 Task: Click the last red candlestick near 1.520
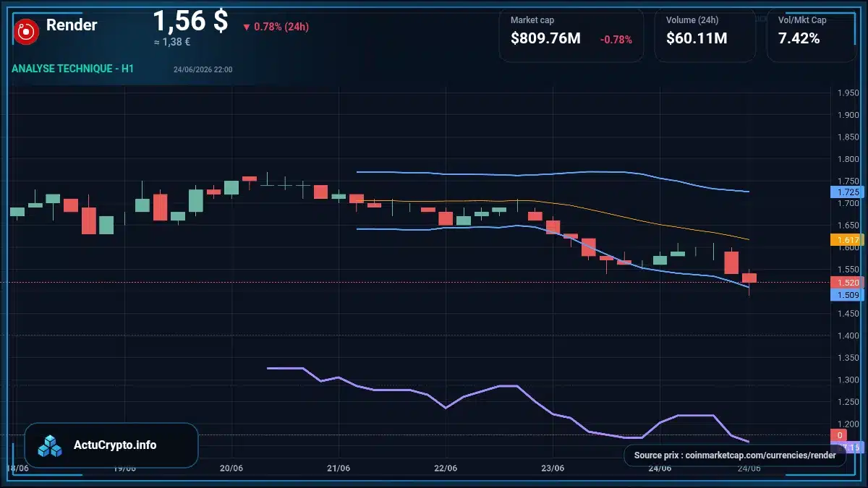click(x=749, y=278)
